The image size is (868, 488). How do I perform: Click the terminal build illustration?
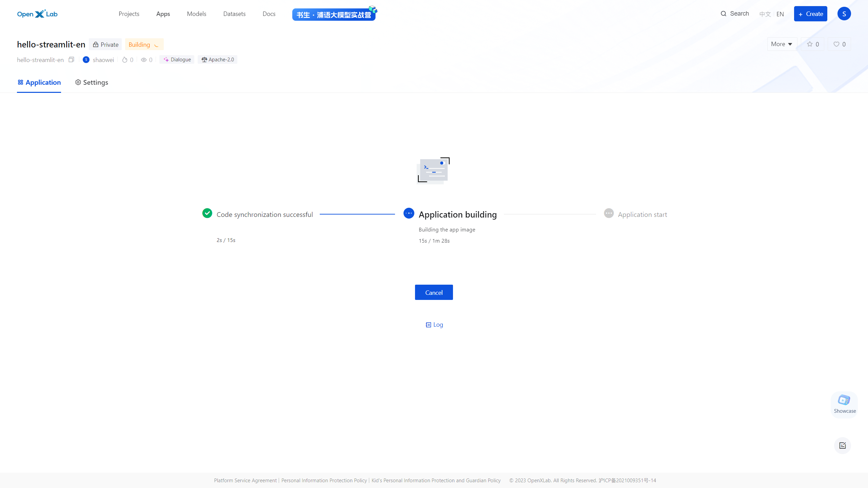click(x=434, y=170)
